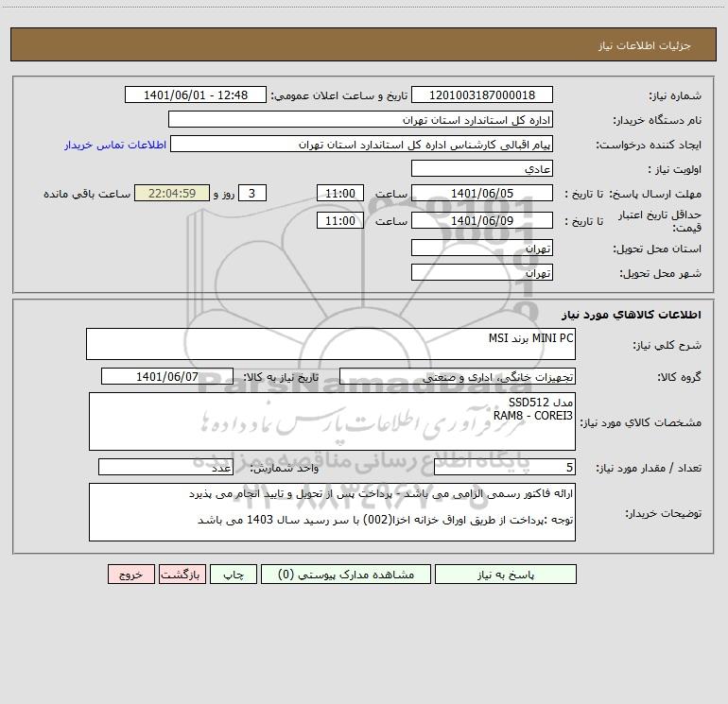Image resolution: width=728 pixels, height=704 pixels.
Task: Click the label شماره نیاز
Action: click(x=675, y=96)
